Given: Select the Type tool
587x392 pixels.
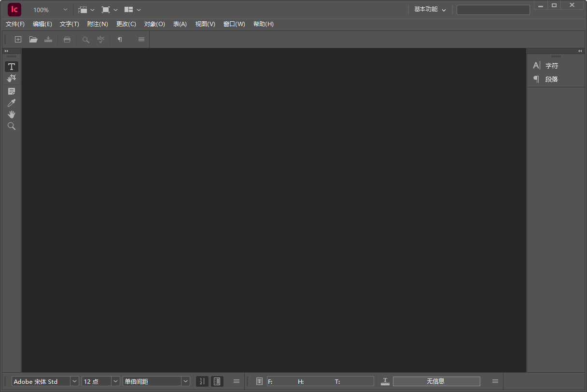Looking at the screenshot, I should (x=12, y=67).
